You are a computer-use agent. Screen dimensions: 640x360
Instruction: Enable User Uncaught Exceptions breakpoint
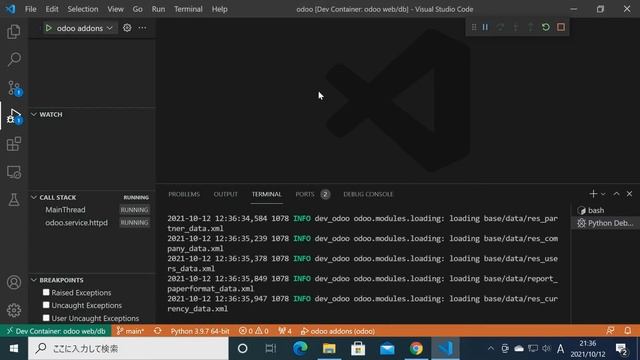tap(46, 318)
